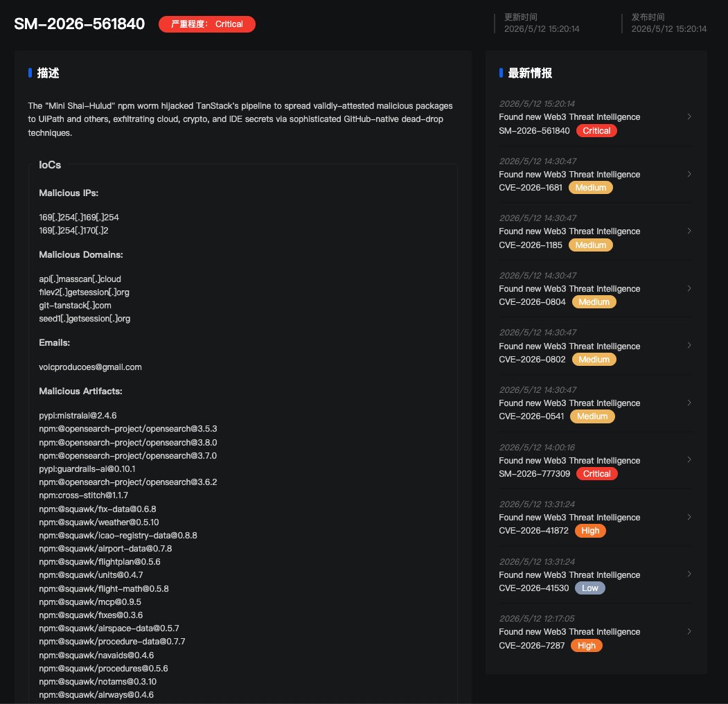Click artifact npm:@squawk/airways@0.4.6
Viewport: 728px width, 704px height.
(96, 695)
